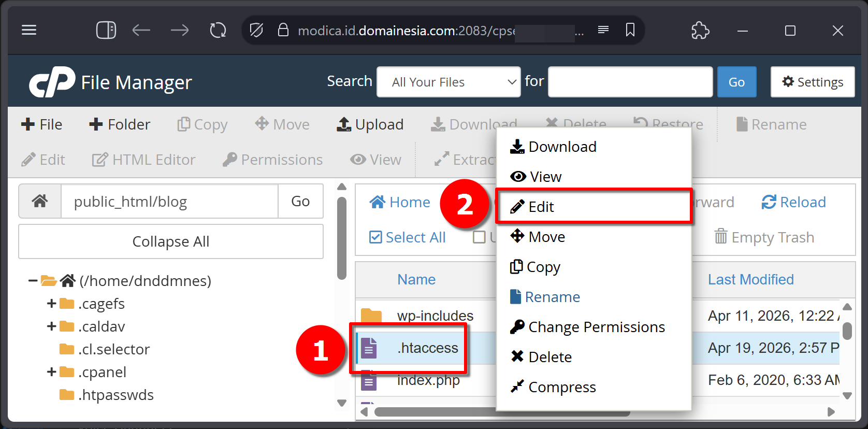Choose Delete from the context menu

point(594,357)
